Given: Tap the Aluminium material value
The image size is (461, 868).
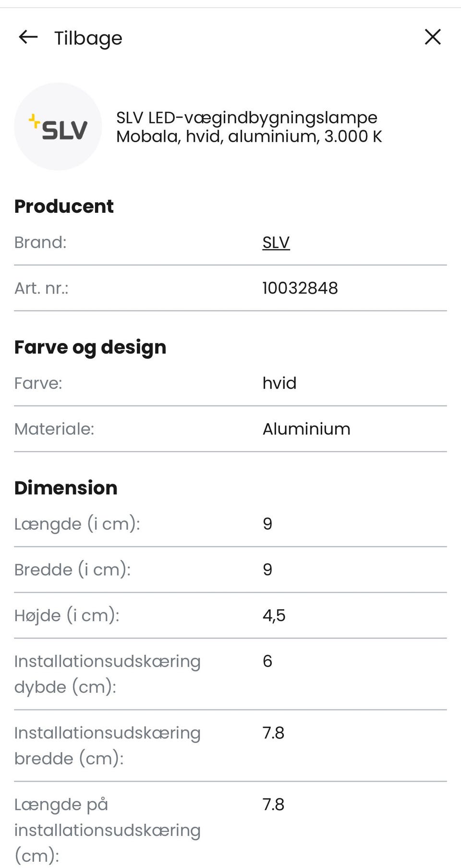Looking at the screenshot, I should (306, 429).
